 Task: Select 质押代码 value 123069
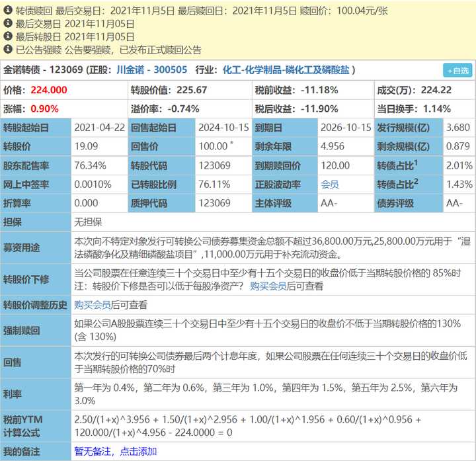[215, 203]
